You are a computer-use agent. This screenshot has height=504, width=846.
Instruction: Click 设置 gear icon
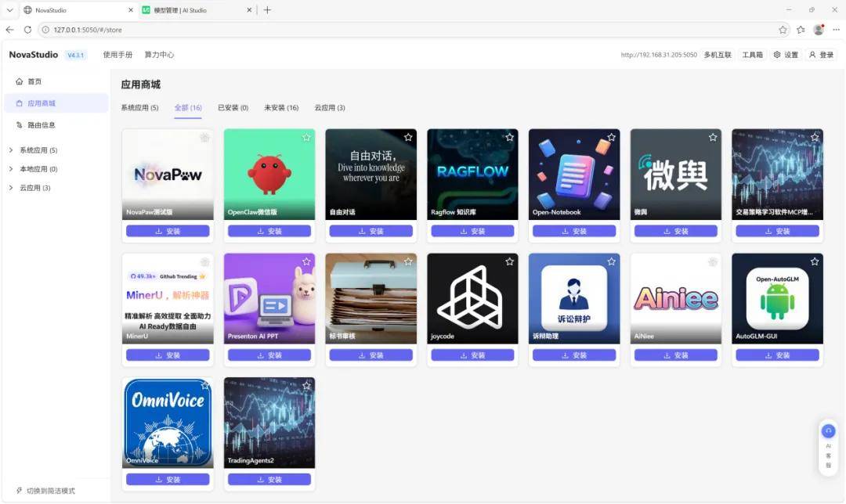pyautogui.click(x=777, y=55)
